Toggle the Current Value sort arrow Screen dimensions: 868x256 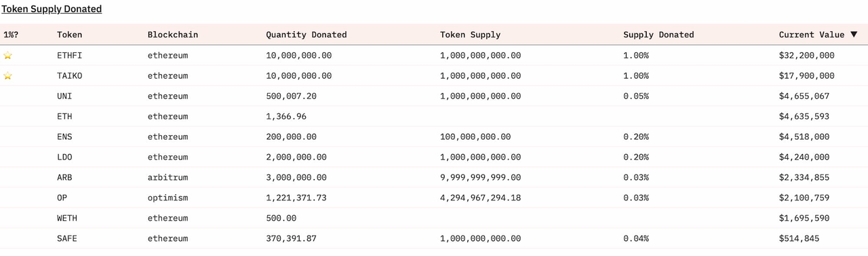(x=854, y=35)
